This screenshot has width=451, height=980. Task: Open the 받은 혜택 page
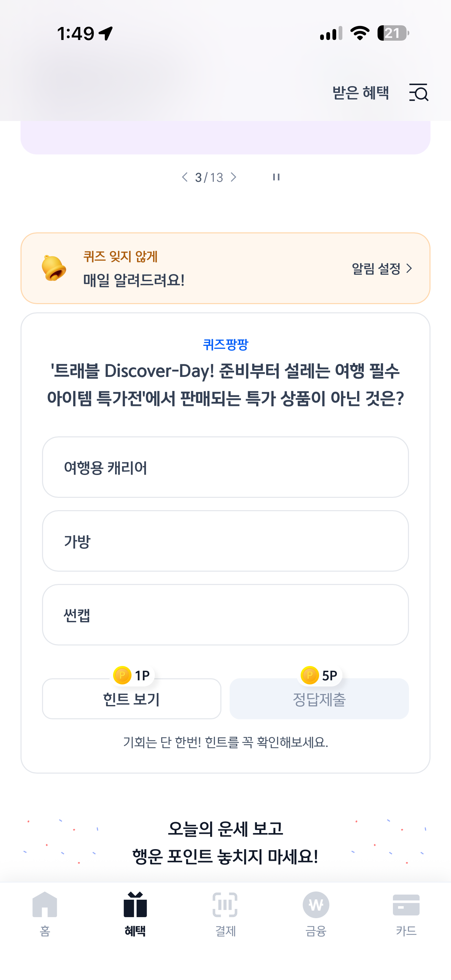360,93
